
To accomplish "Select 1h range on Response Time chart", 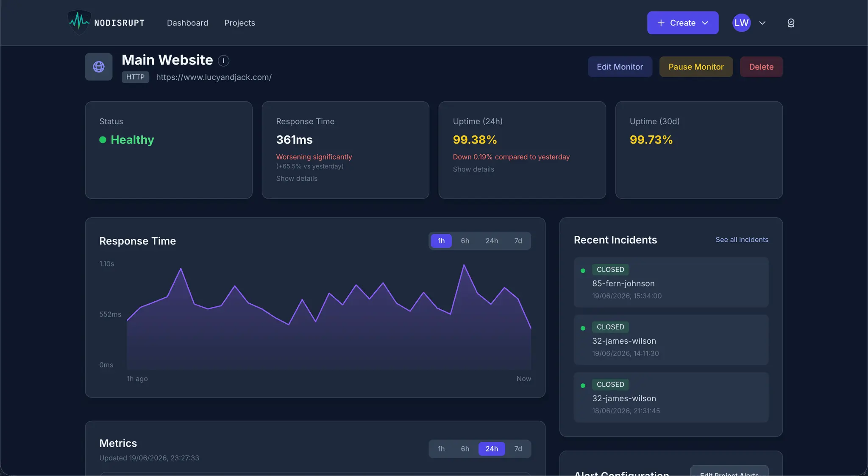I will (x=441, y=241).
